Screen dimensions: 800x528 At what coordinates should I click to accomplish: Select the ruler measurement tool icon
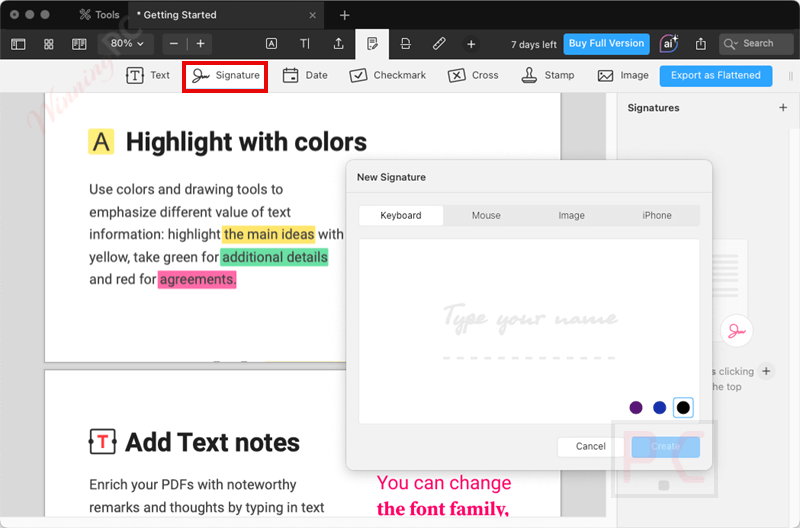click(439, 44)
